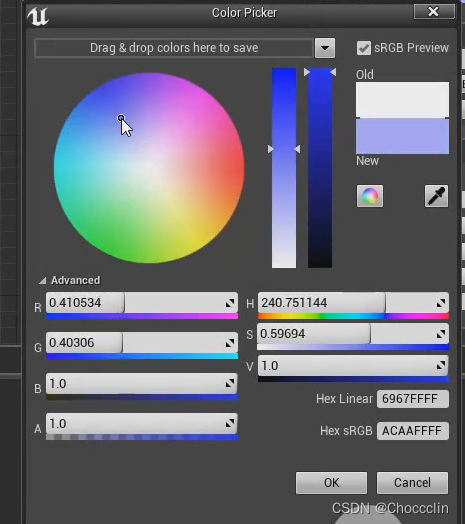Toggle the sRGB Preview checkbox

pos(364,48)
